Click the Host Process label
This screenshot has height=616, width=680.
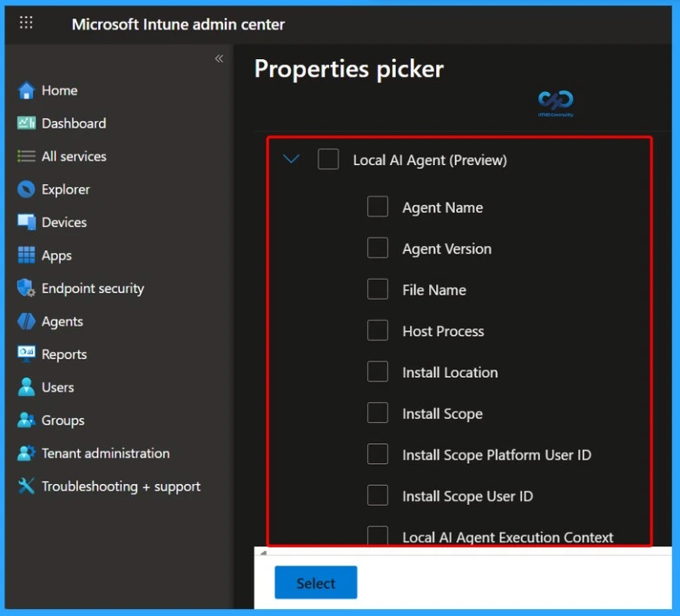[443, 331]
